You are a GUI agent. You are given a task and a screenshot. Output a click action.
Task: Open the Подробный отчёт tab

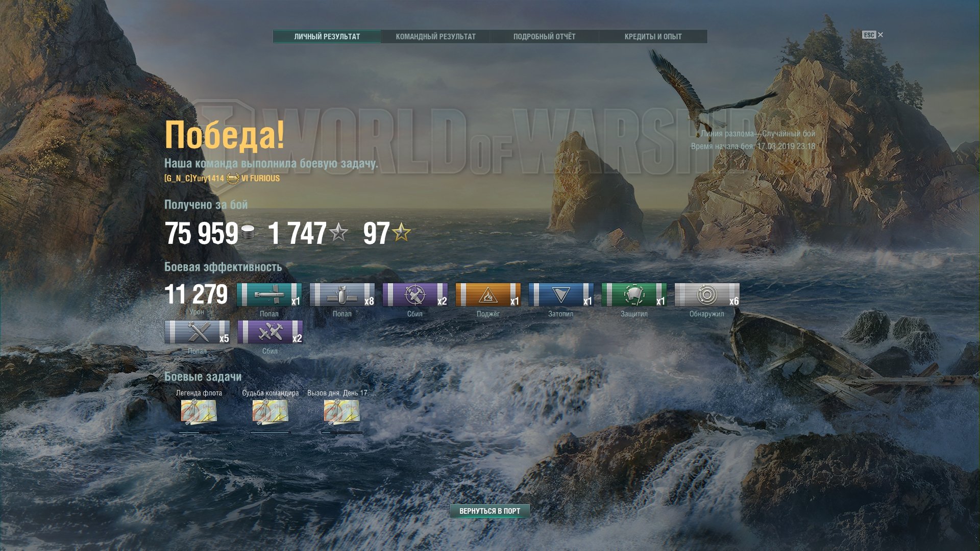coord(544,37)
